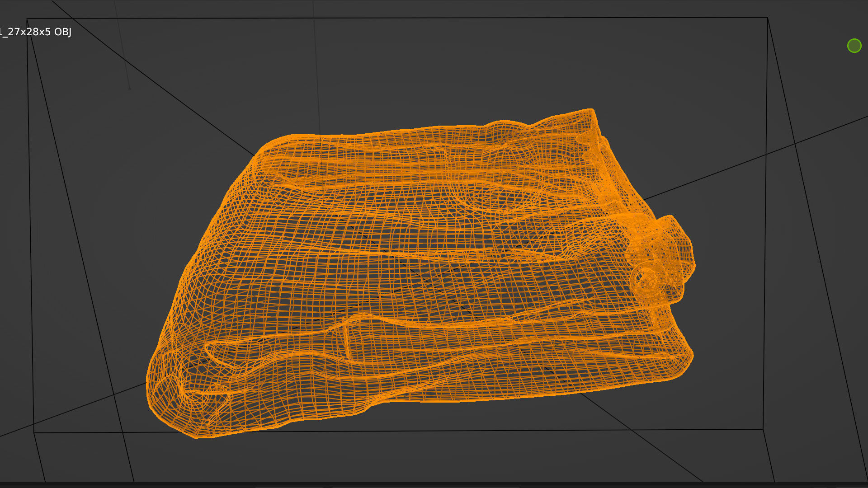
Task: Click the thin dark bar at the screen bottom
Action: click(x=434, y=485)
